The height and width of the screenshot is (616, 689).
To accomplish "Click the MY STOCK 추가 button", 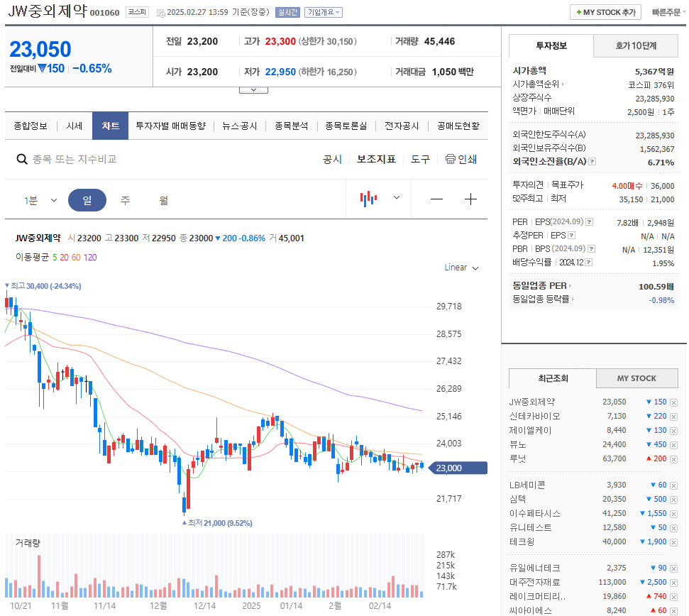I will [605, 11].
